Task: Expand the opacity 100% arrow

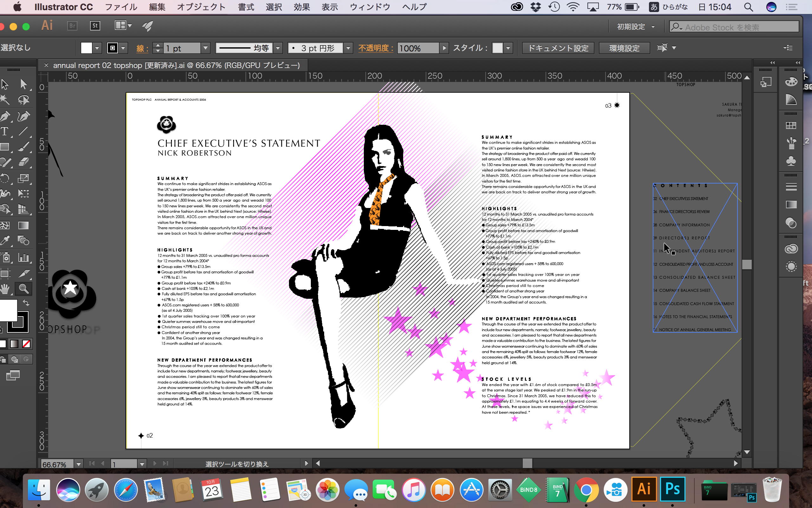Action: coord(444,48)
